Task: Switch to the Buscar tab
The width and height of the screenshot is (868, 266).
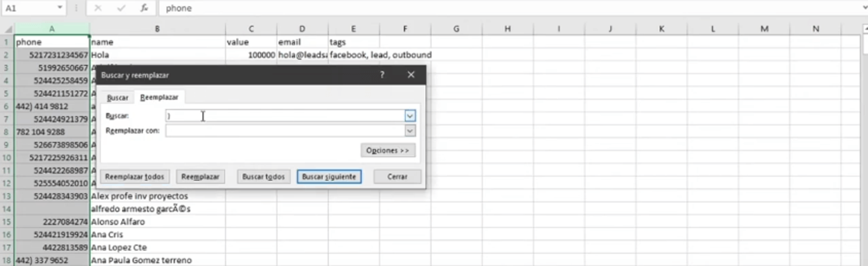Action: (x=117, y=98)
